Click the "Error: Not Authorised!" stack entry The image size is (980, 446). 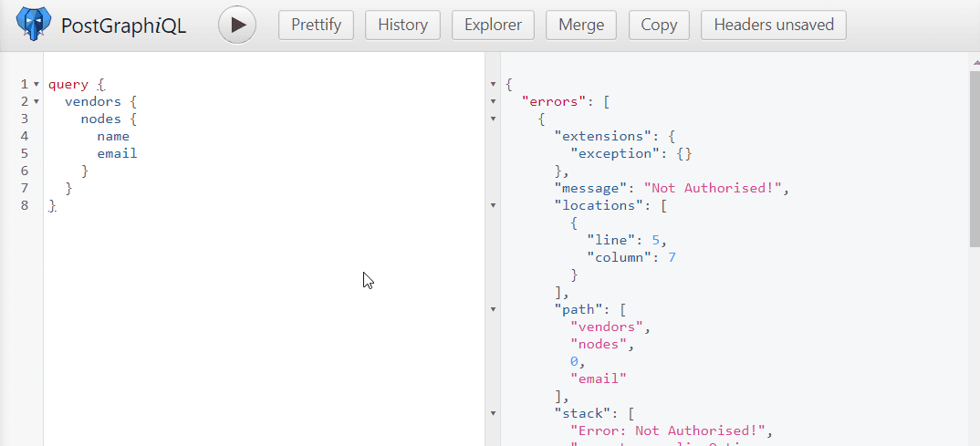point(668,430)
